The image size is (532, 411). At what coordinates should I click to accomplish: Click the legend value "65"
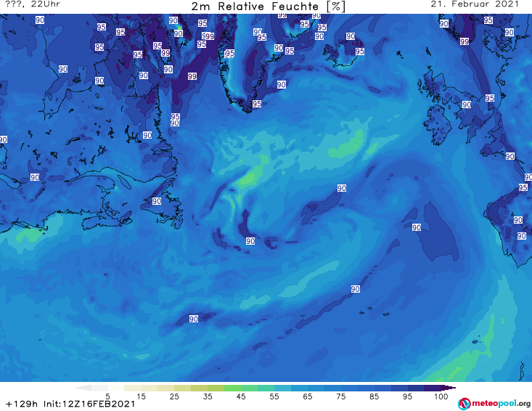point(308,396)
